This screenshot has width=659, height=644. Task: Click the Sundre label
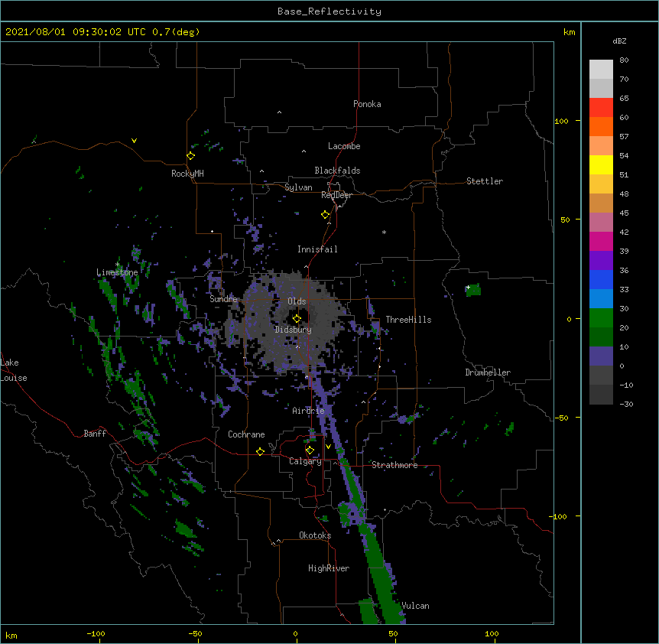click(223, 299)
